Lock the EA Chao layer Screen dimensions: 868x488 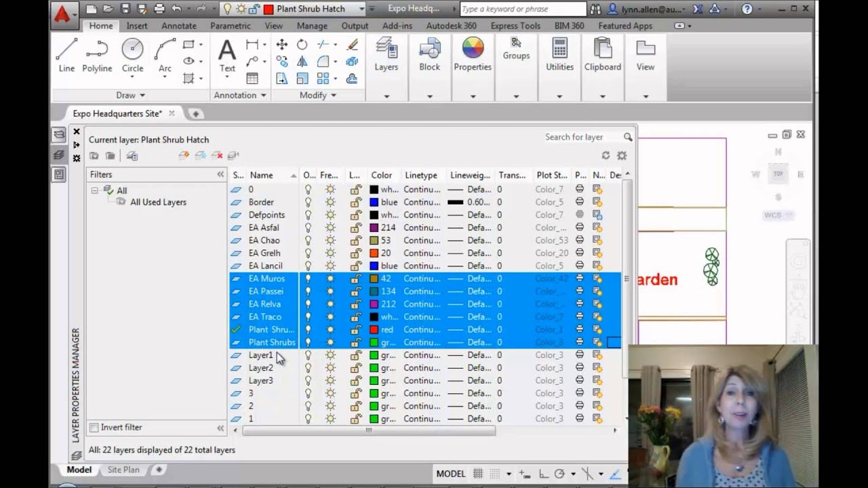click(x=355, y=241)
